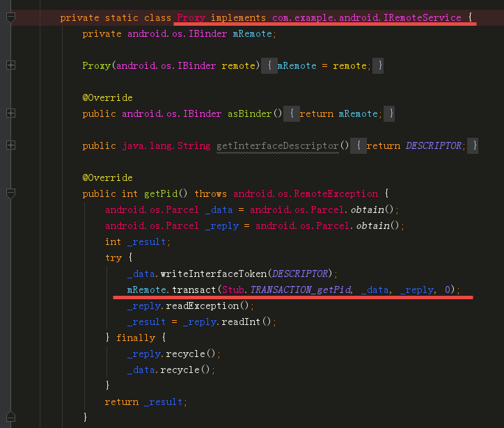Click the 'return _result;' statement
This screenshot has width=504, height=428.
pos(146,402)
